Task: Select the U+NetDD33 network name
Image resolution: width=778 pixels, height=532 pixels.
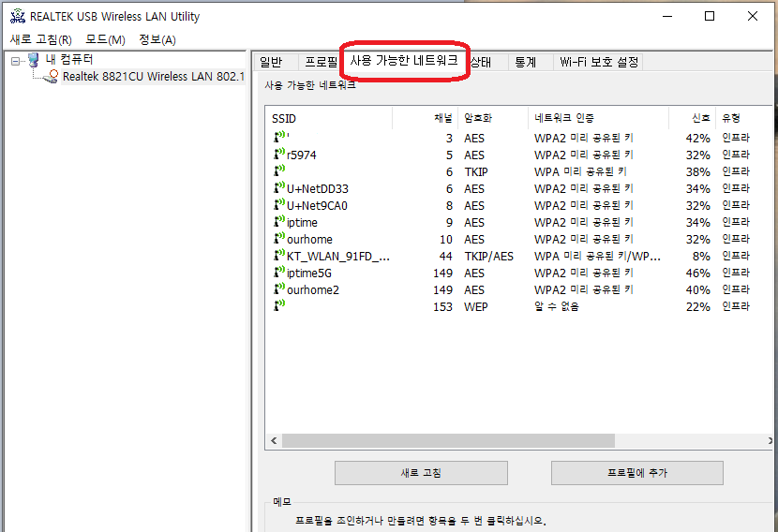Action: [x=318, y=189]
